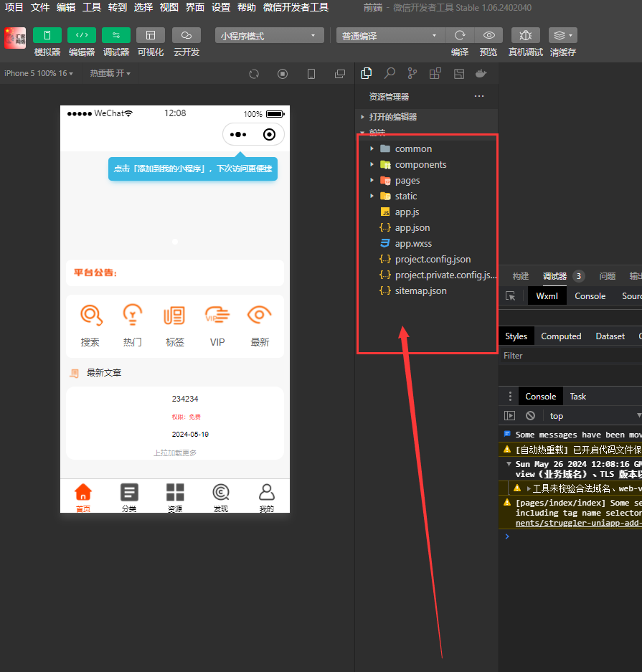Screen dimensions: 642x672
Task: Open the 设置 menu
Action: [221, 7]
